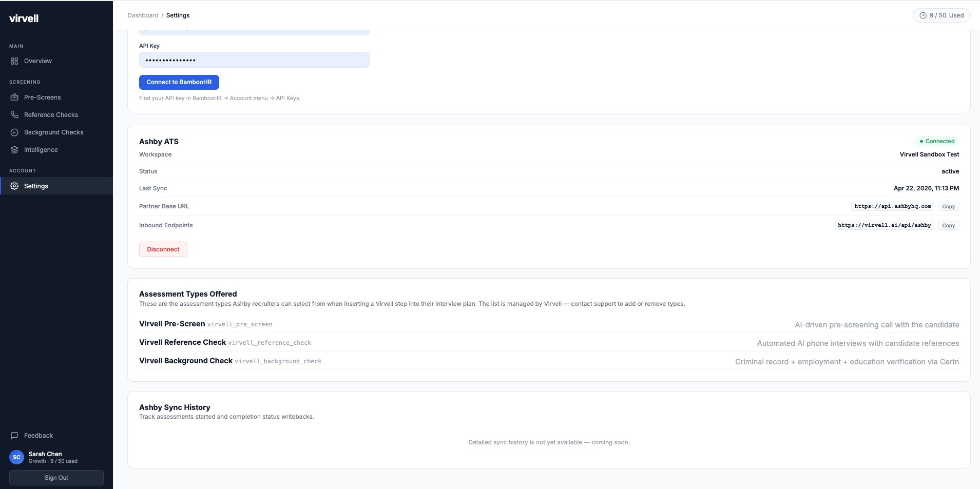Image resolution: width=980 pixels, height=489 pixels.
Task: Click the Partner Base URL label
Action: [x=164, y=206]
